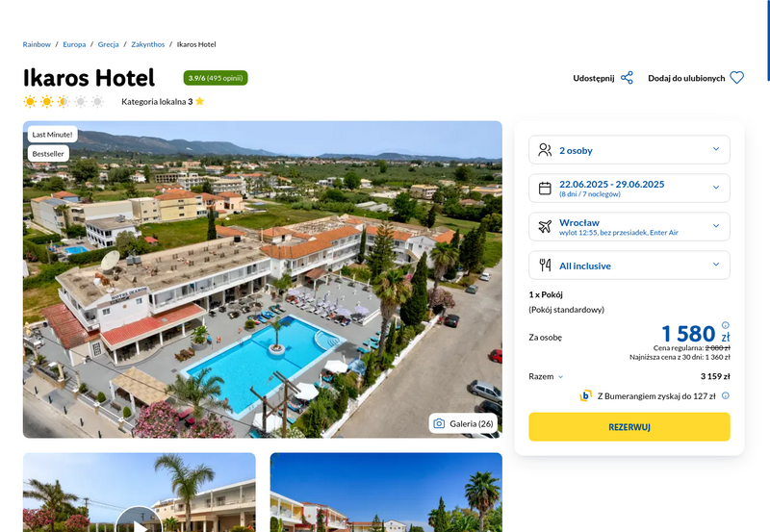Image resolution: width=770 pixels, height=532 pixels.
Task: Play the video thumbnail below main photo
Action: click(139, 522)
